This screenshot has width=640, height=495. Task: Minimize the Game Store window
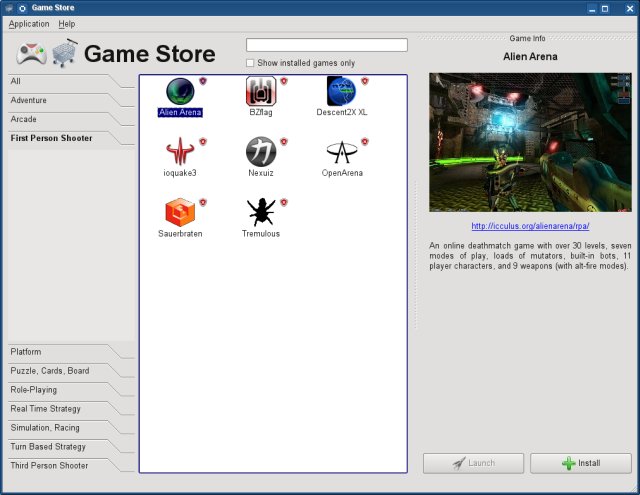pos(592,8)
